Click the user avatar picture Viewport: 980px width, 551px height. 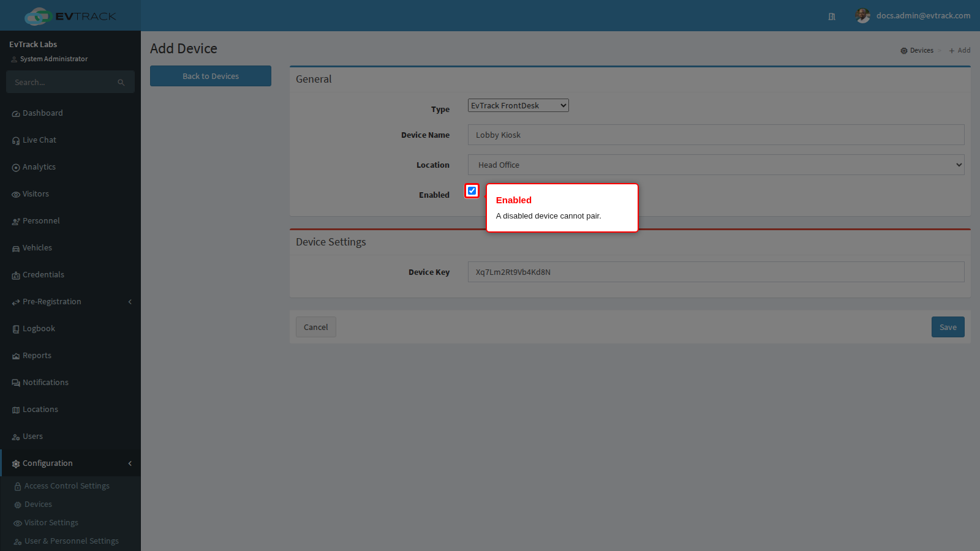click(x=862, y=16)
